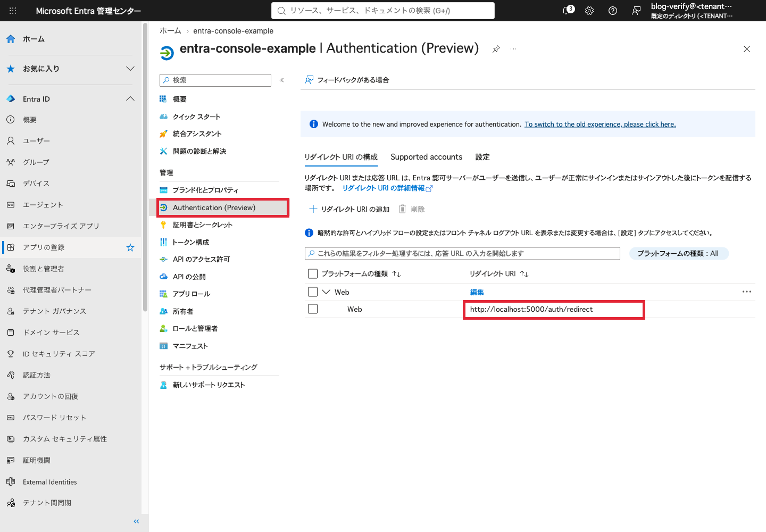
Task: Open フィードバックがある場合
Action: point(347,80)
